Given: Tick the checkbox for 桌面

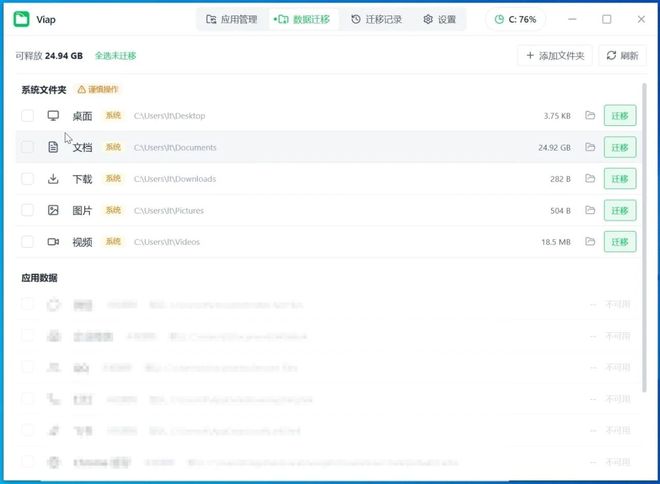Looking at the screenshot, I should [x=28, y=116].
